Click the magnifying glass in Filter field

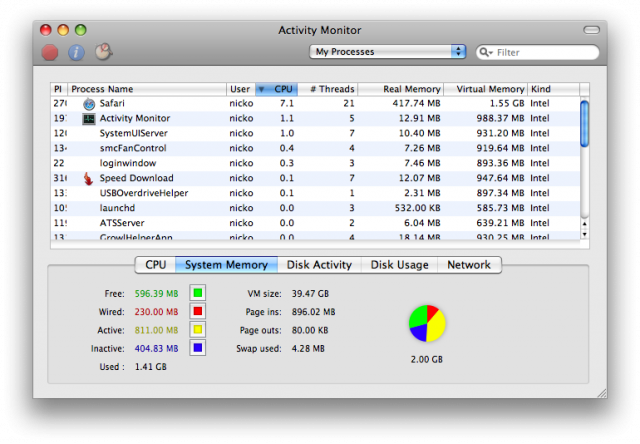point(485,52)
